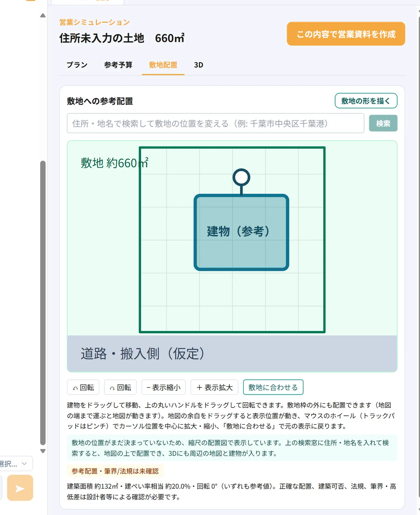Click the 敷地への参考配置 heading
The image size is (420, 515).
click(100, 101)
